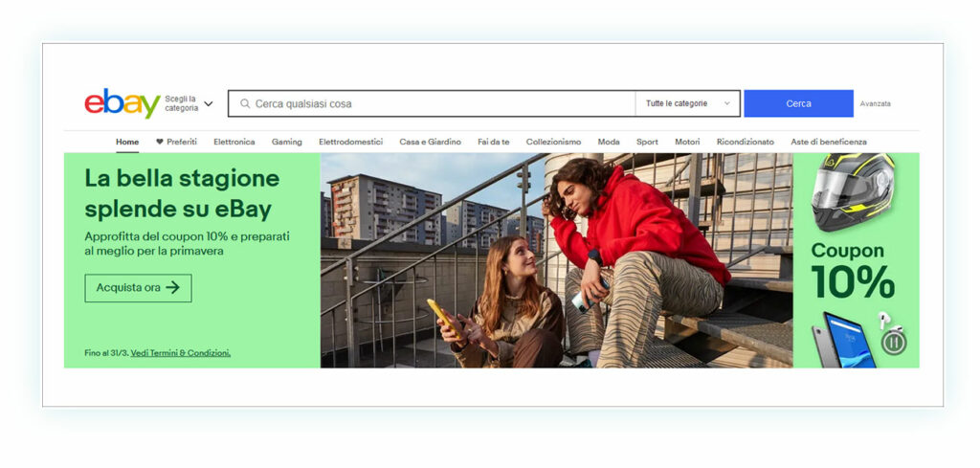Open the Gaming category
The width and height of the screenshot is (980, 468).
pyautogui.click(x=287, y=142)
